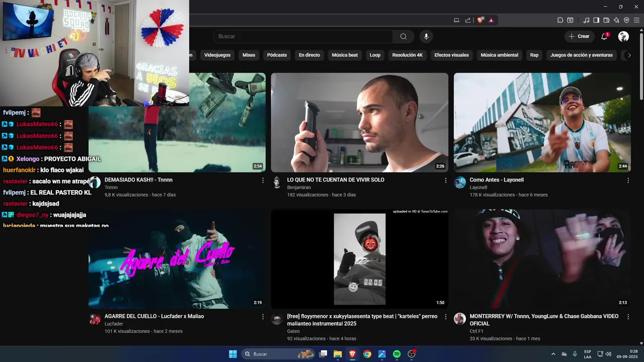Viewport: 644px width, 362px height.
Task: Open File Explorer from the taskbar
Action: (338, 354)
